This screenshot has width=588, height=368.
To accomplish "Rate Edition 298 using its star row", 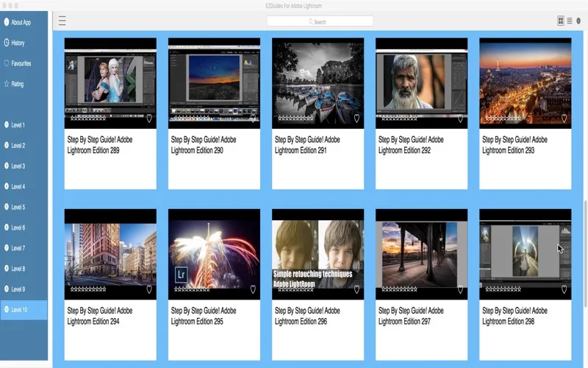I will point(503,289).
